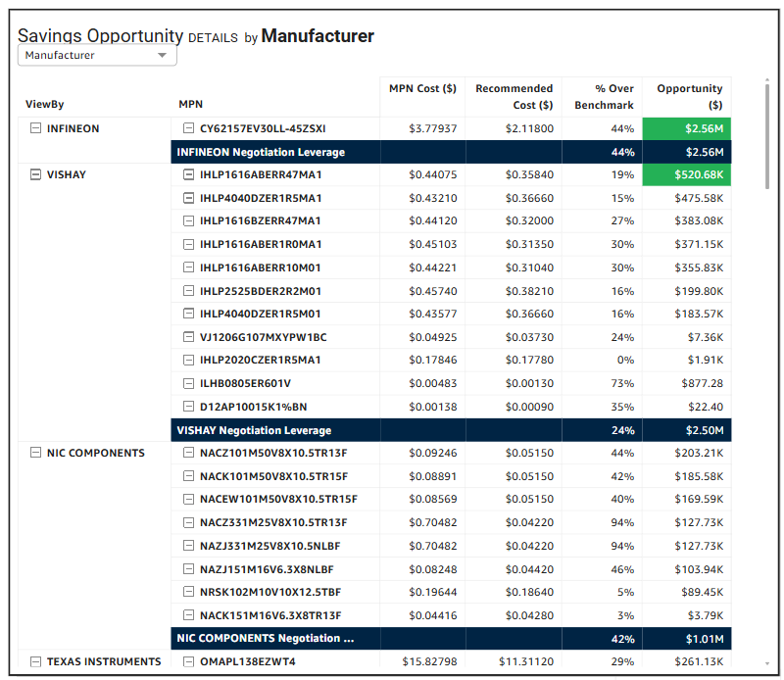Collapse the NAZJ151M16V6.3X8NLBF row
Image resolution: width=784 pixels, height=680 pixels.
tap(188, 569)
